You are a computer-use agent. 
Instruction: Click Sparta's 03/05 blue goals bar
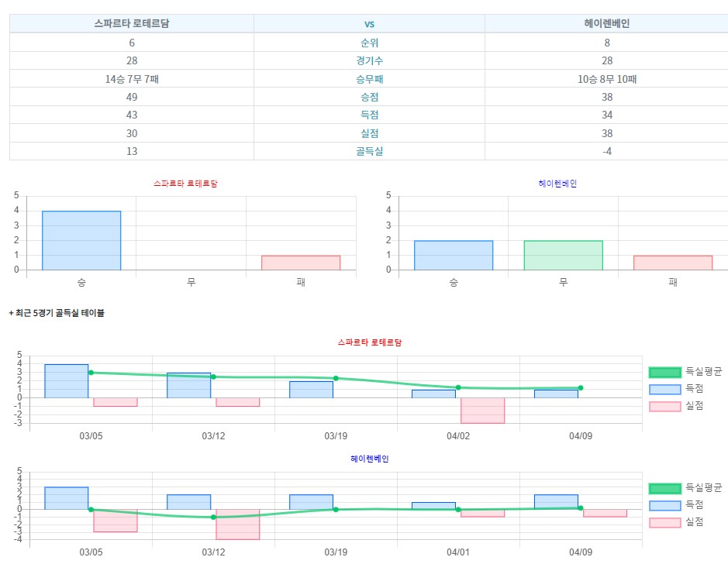67,381
